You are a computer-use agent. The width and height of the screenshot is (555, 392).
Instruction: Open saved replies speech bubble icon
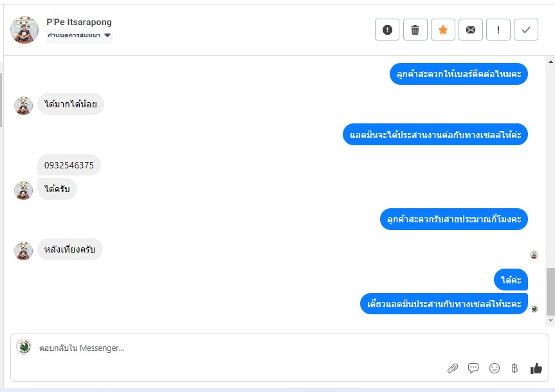pyautogui.click(x=473, y=368)
